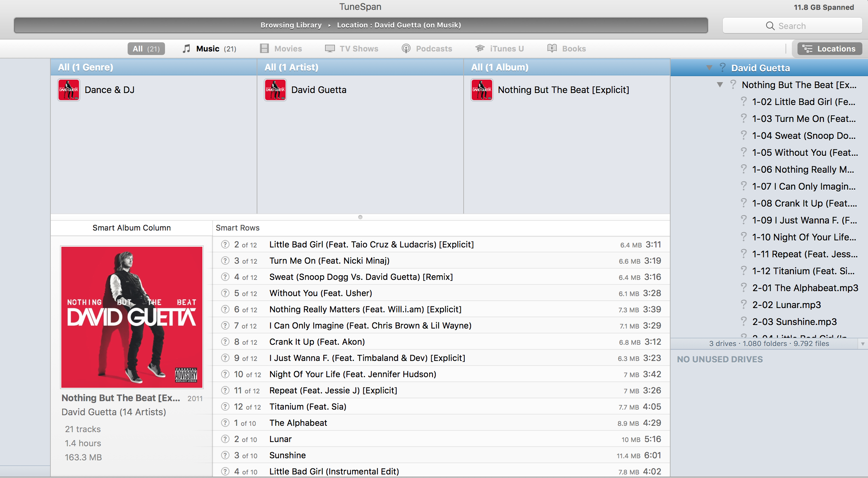Click the status icon beside Titanium track

(225, 407)
